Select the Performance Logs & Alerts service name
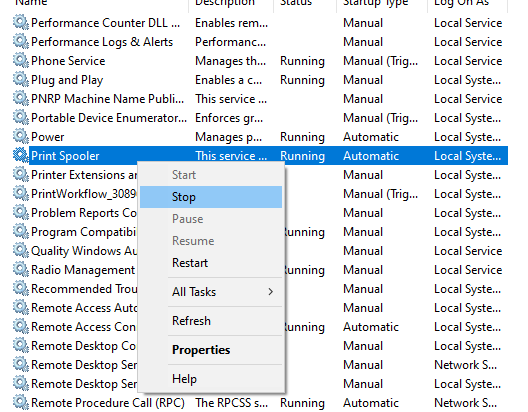 tap(102, 42)
